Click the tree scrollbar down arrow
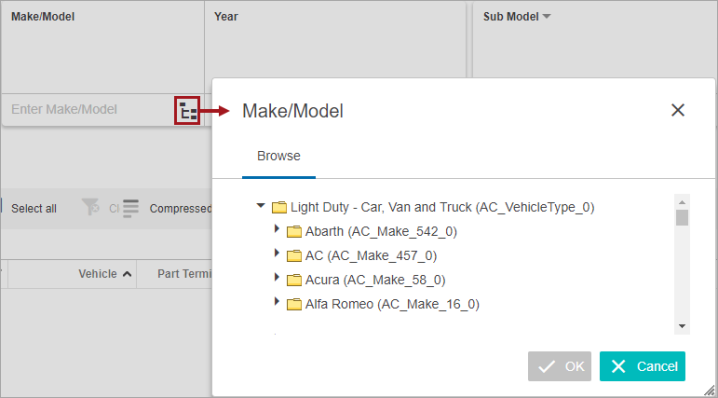 [682, 326]
